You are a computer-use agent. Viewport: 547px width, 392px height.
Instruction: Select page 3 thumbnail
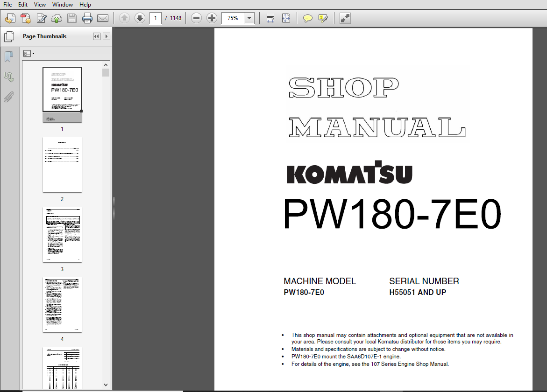63,235
